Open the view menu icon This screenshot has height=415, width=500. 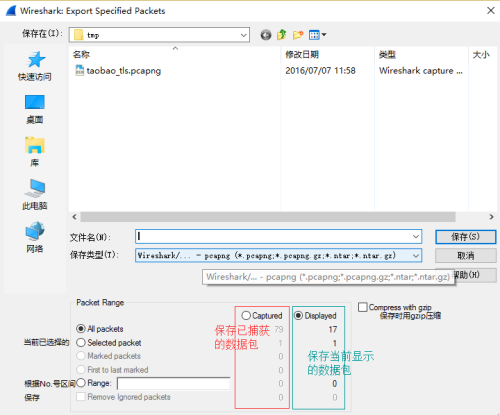coord(317,35)
